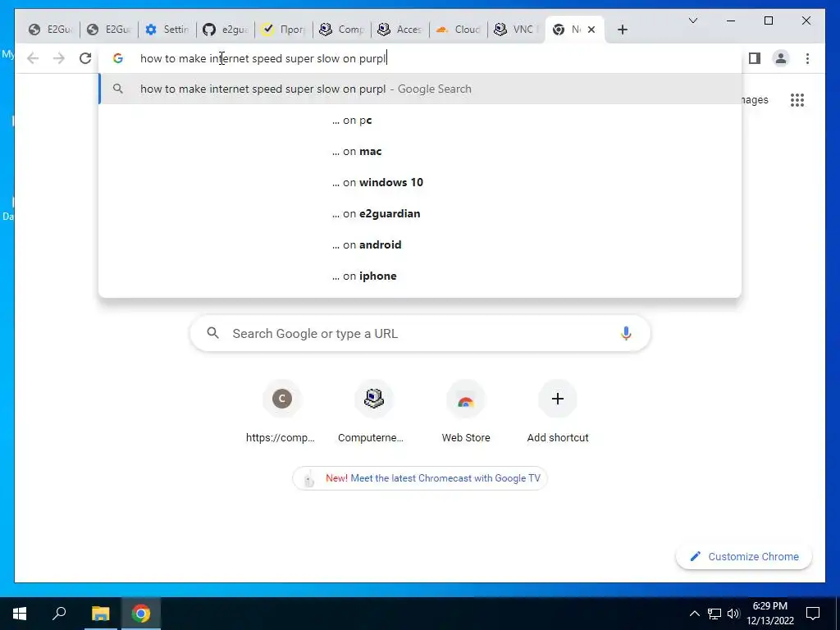This screenshot has height=630, width=840.
Task: Switch to the Settings tab
Action: coord(167,30)
